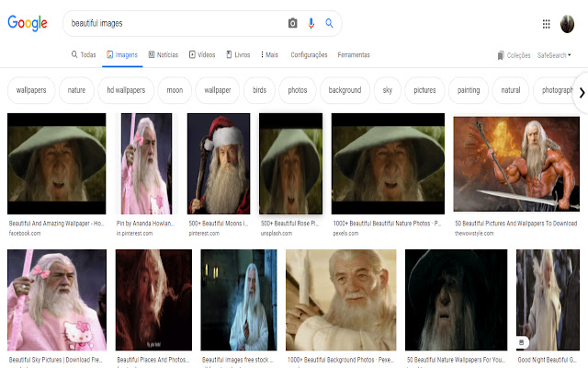Image resolution: width=588 pixels, height=368 pixels.
Task: Click the 'wallpaper' chip
Action: pos(218,90)
